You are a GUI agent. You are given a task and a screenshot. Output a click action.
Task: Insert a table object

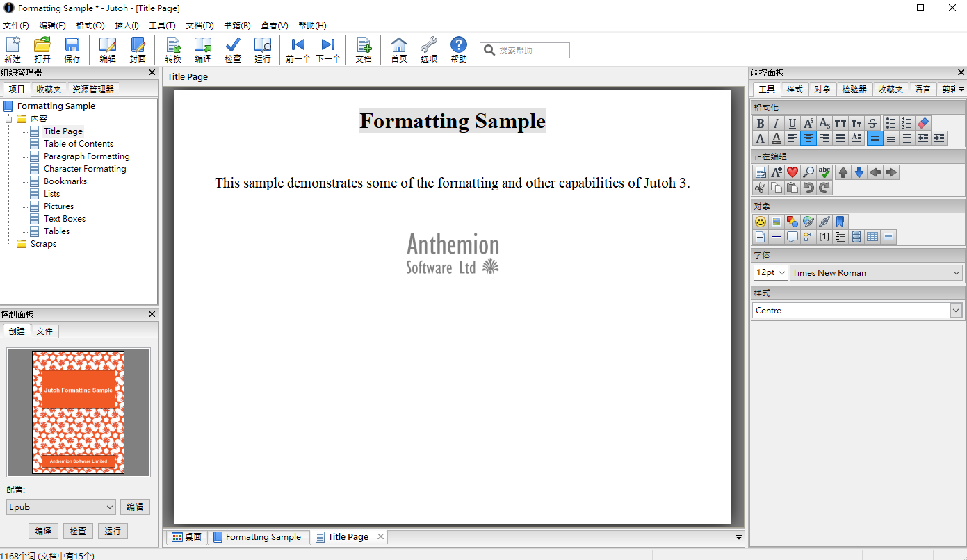[872, 237]
